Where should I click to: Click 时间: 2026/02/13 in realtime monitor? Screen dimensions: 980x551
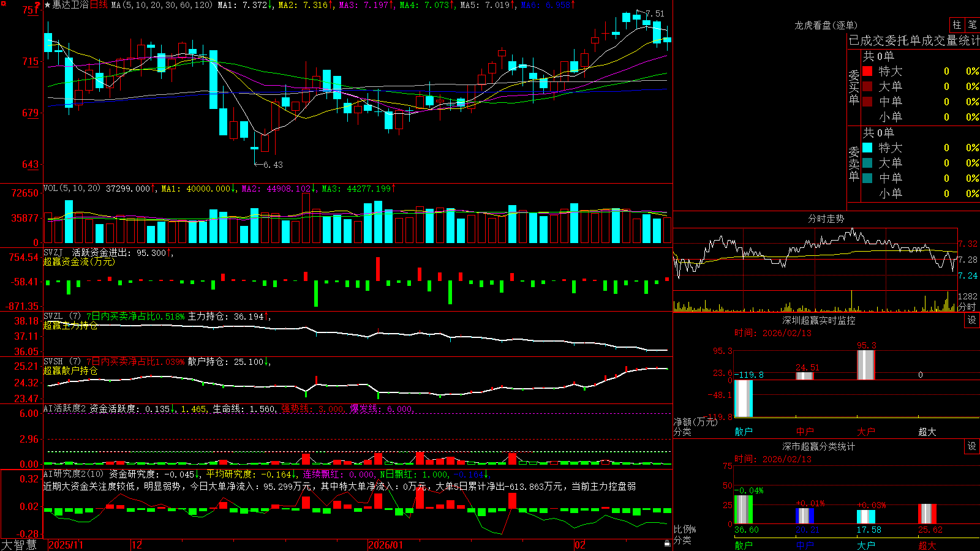tap(773, 333)
